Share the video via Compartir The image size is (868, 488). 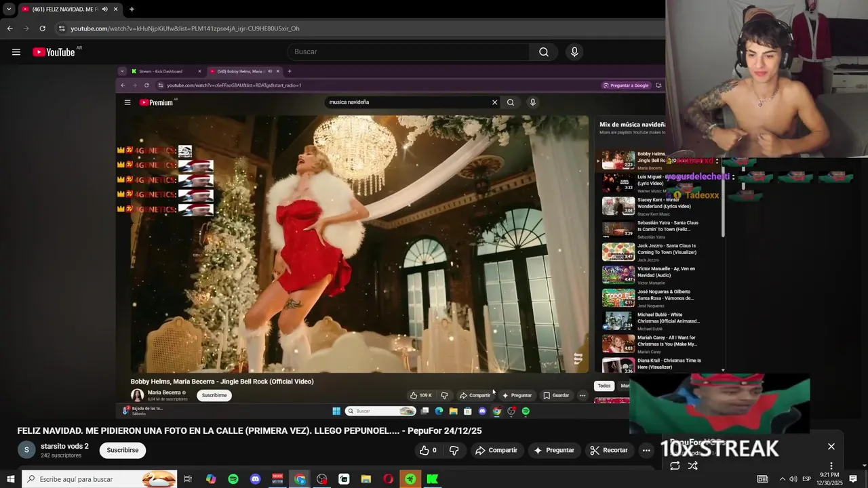pos(496,450)
